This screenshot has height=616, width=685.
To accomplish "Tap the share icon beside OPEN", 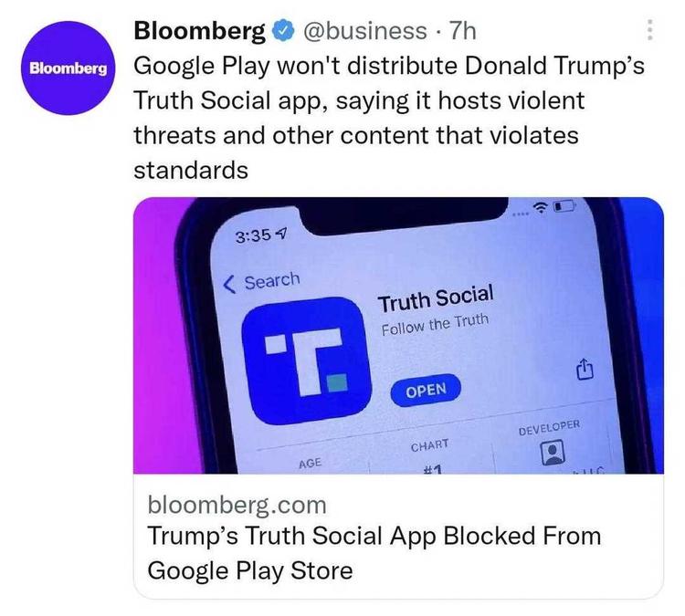I will click(585, 369).
